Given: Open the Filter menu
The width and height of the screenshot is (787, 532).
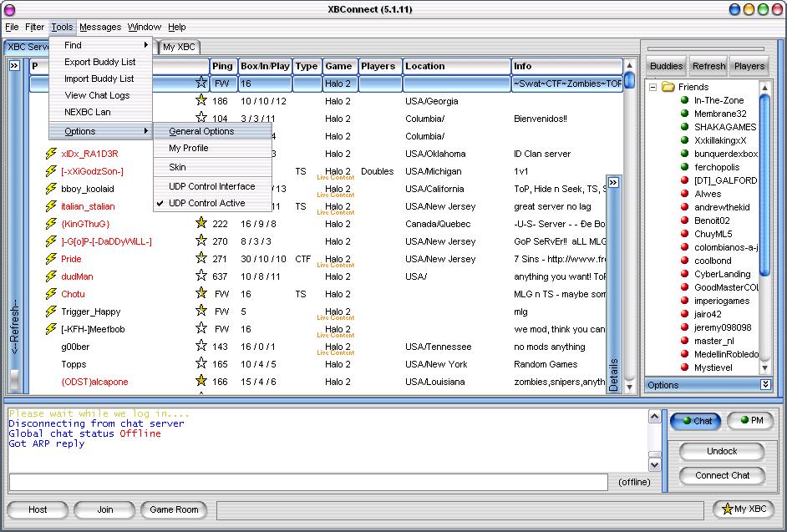Looking at the screenshot, I should 34,27.
